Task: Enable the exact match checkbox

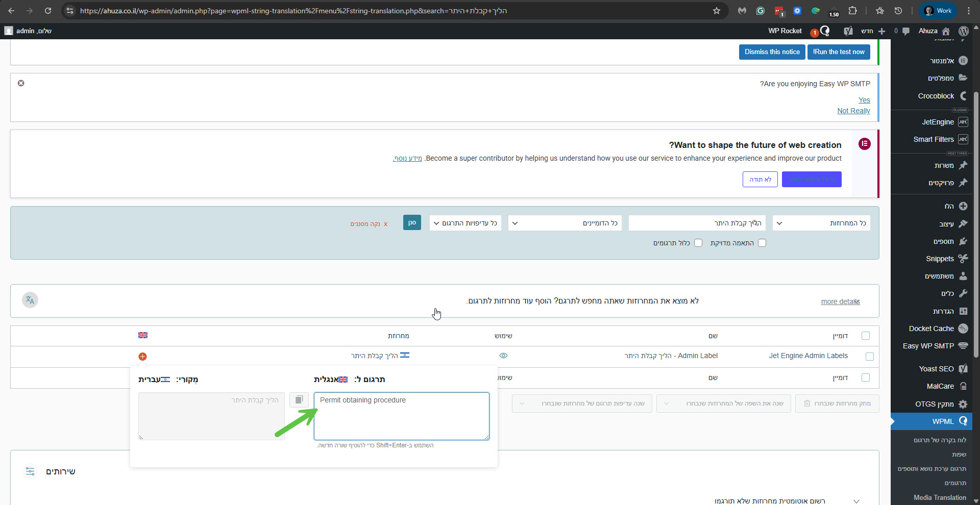Action: [762, 243]
